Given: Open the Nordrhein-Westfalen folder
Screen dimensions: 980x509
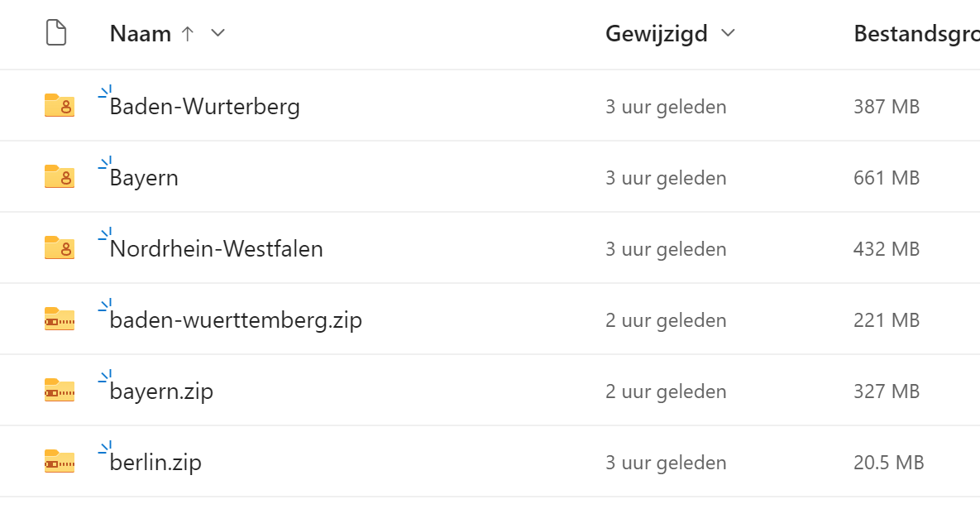Looking at the screenshot, I should [x=216, y=249].
